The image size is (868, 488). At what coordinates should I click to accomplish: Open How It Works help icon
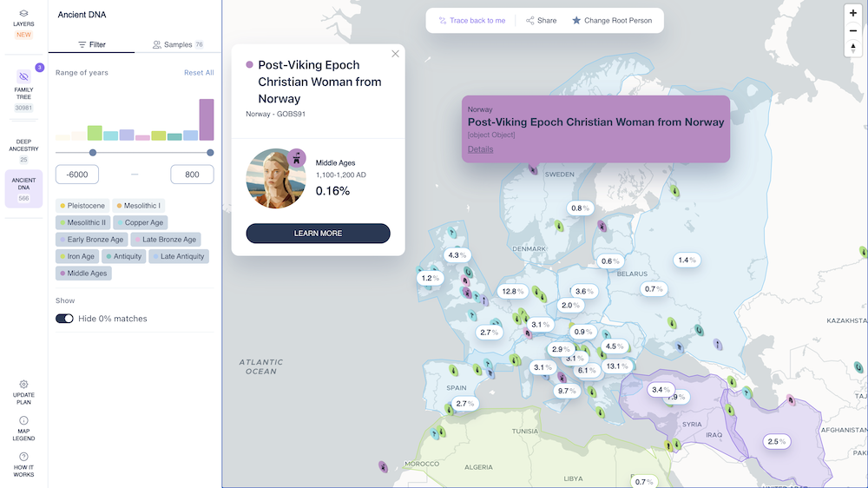pos(23,457)
